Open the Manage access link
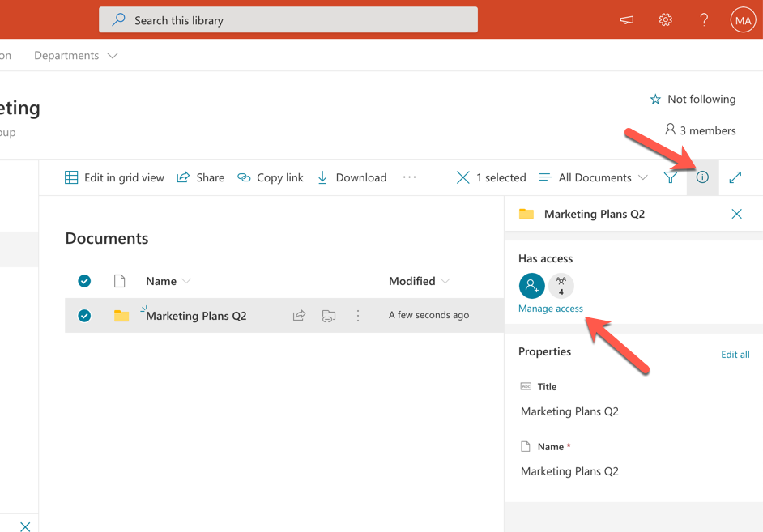The image size is (763, 532). pos(550,309)
